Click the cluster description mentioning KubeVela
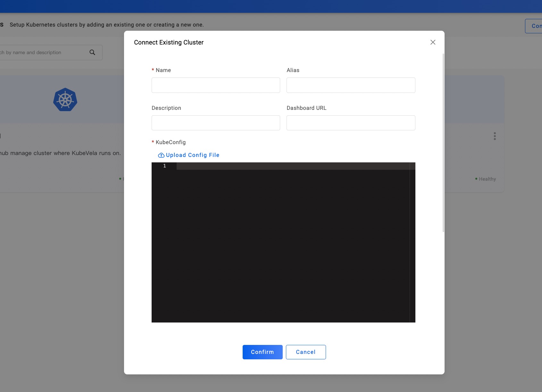 click(60, 153)
